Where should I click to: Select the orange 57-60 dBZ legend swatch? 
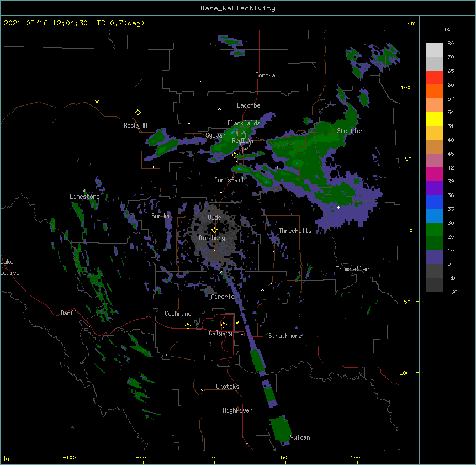pyautogui.click(x=434, y=91)
